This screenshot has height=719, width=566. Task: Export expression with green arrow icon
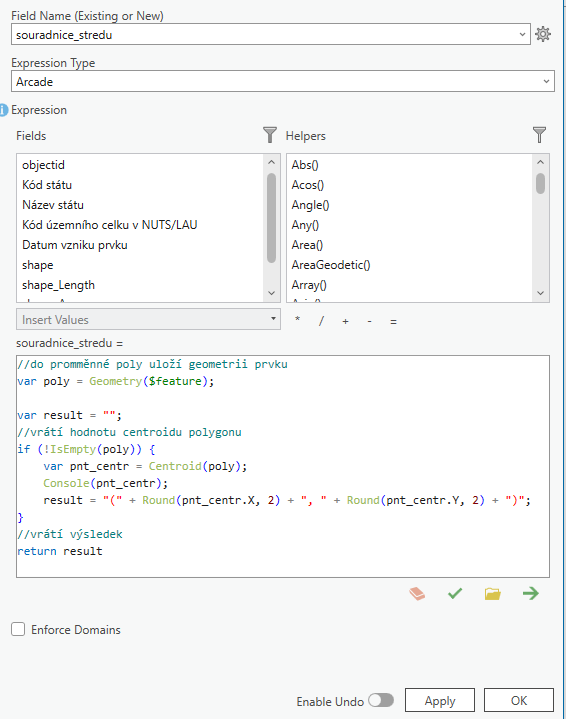click(x=531, y=594)
